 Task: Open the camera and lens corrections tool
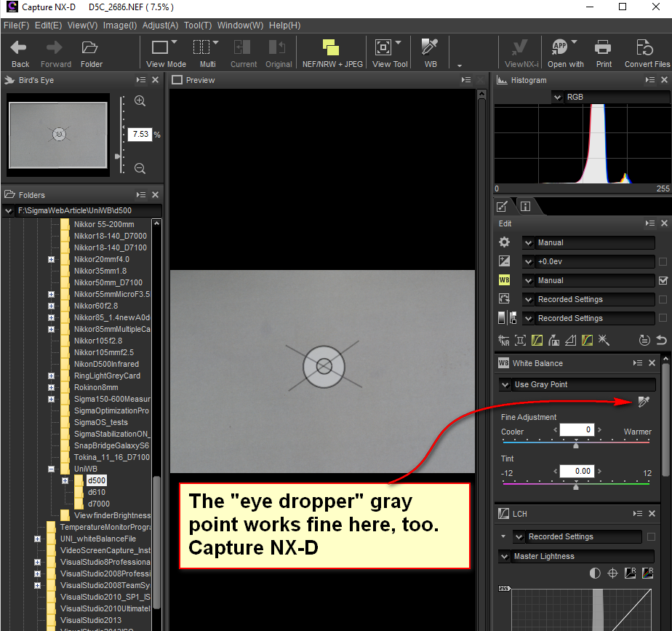pos(520,341)
